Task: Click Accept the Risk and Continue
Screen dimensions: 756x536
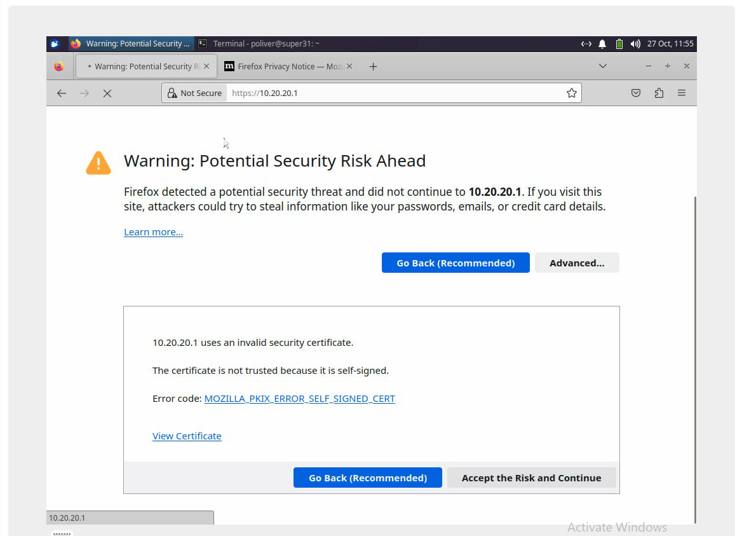Action: coord(531,478)
